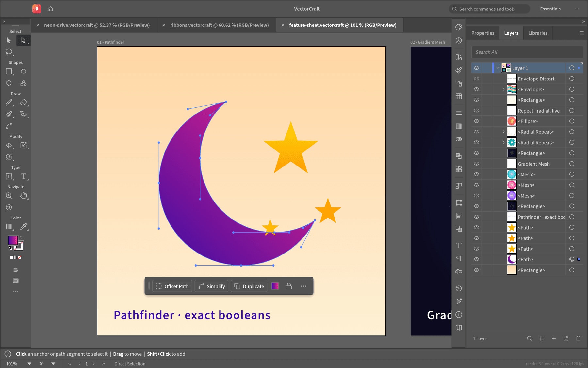Select the Ellipse shape tool
The width and height of the screenshot is (588, 368).
tap(24, 71)
